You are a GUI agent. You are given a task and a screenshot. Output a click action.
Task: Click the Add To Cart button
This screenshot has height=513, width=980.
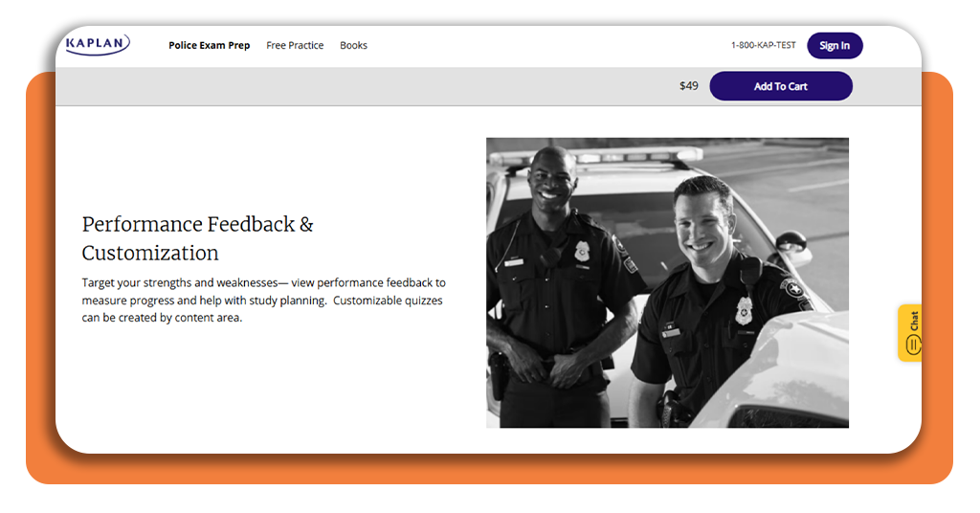pyautogui.click(x=781, y=86)
